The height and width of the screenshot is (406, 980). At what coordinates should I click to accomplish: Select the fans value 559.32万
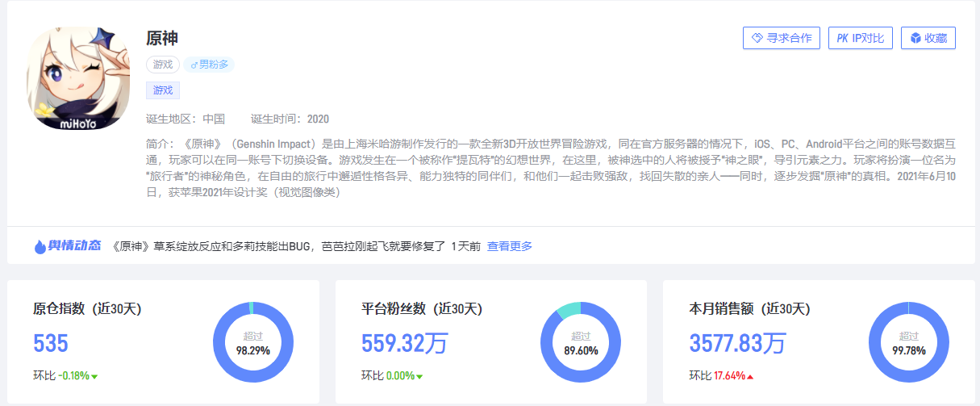coord(404,343)
